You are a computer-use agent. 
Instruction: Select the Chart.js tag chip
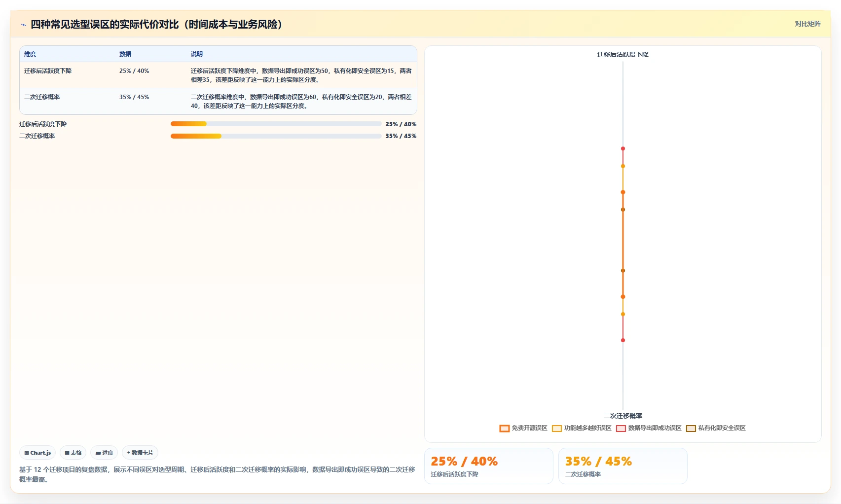coord(37,453)
